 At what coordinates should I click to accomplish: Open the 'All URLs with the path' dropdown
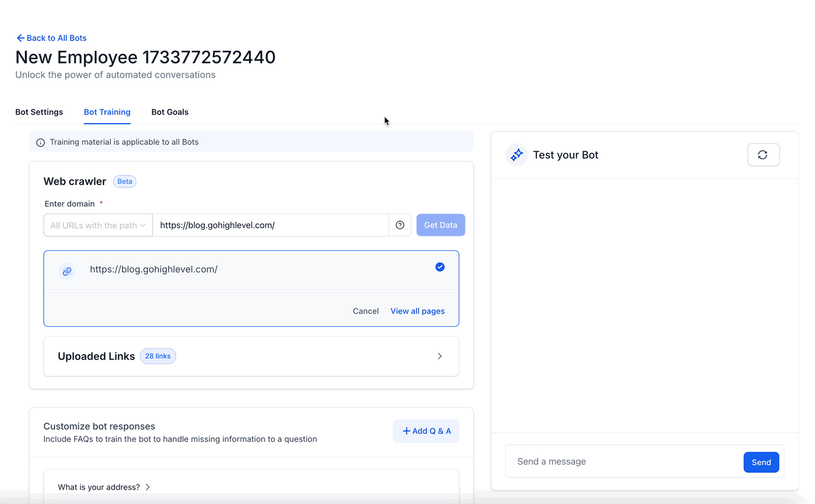[98, 225]
